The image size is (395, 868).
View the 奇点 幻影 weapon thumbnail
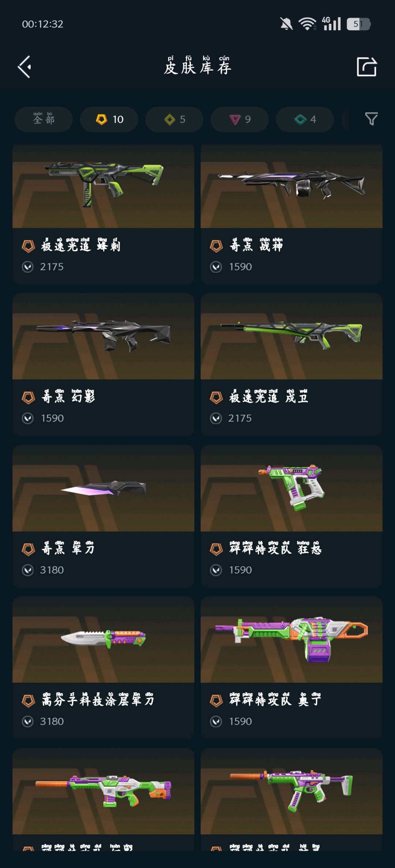pos(103,336)
